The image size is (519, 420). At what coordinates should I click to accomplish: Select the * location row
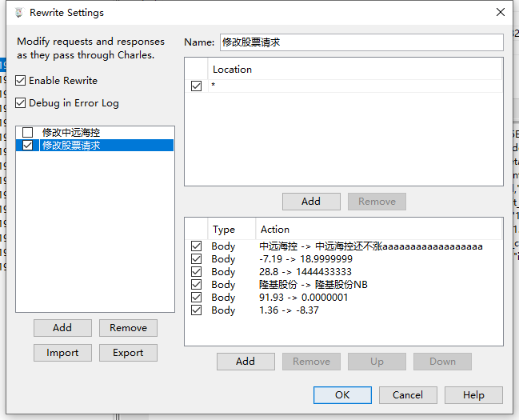[x=344, y=86]
